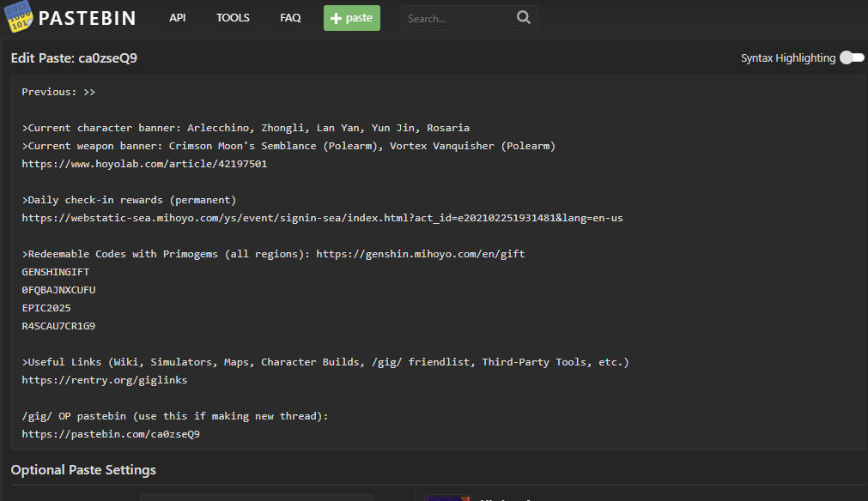Image resolution: width=868 pixels, height=501 pixels.
Task: Click the /gig/ OP pastebin line
Action: [x=175, y=416]
